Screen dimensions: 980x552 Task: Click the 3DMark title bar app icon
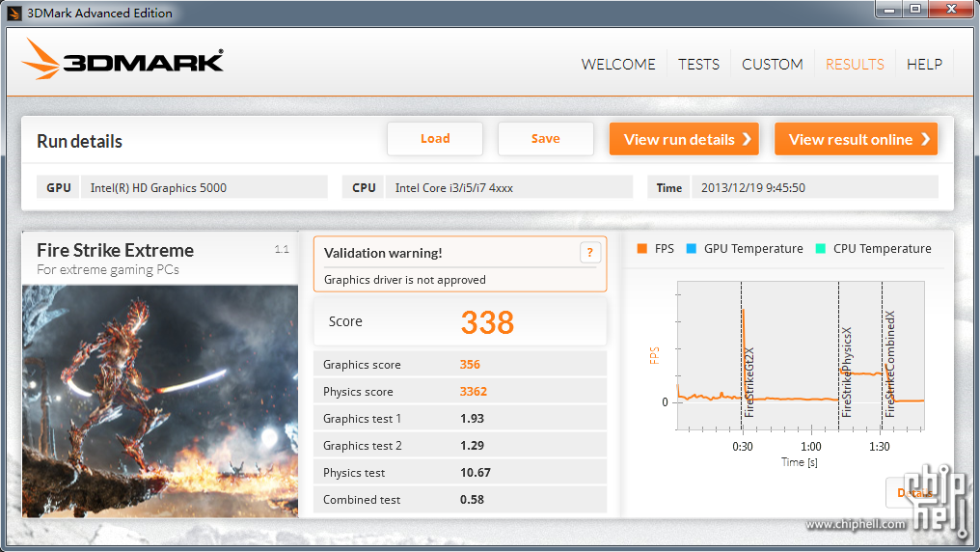(x=14, y=14)
